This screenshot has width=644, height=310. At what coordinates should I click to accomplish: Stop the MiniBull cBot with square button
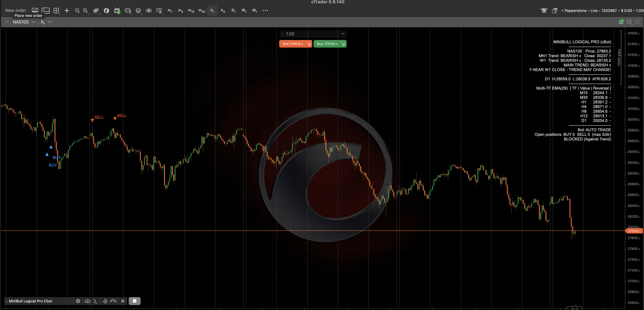[x=134, y=301]
